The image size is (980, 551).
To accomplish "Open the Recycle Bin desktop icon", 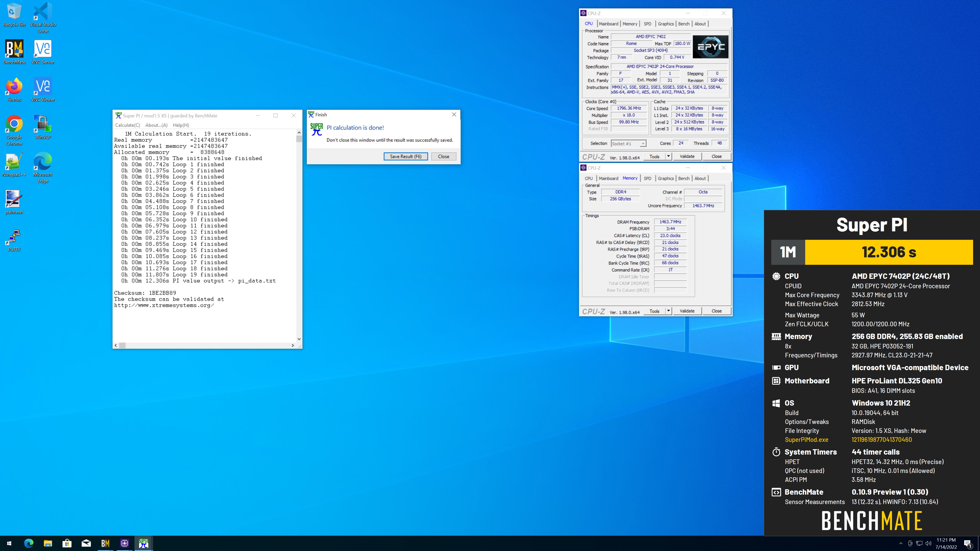I will [x=14, y=15].
